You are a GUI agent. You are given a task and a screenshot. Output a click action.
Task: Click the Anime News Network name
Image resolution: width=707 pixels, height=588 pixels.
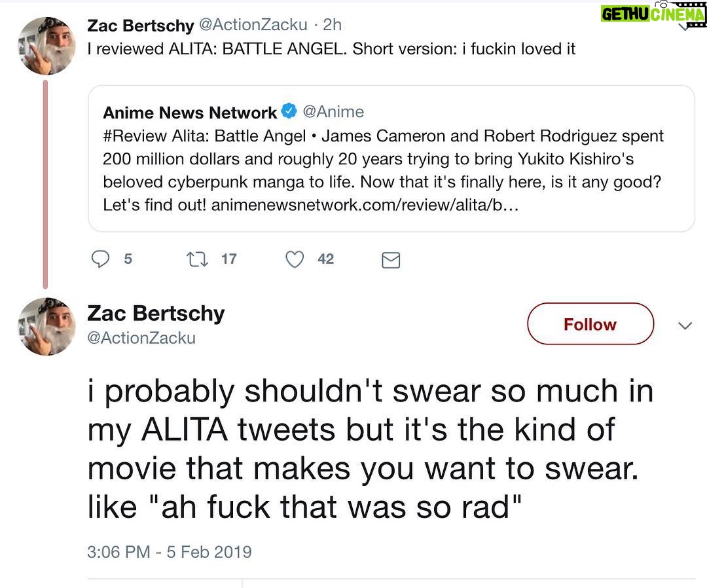(x=190, y=113)
